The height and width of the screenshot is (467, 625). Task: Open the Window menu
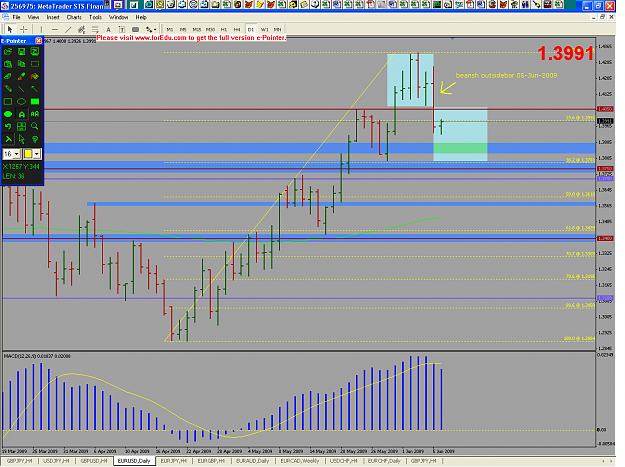click(118, 17)
